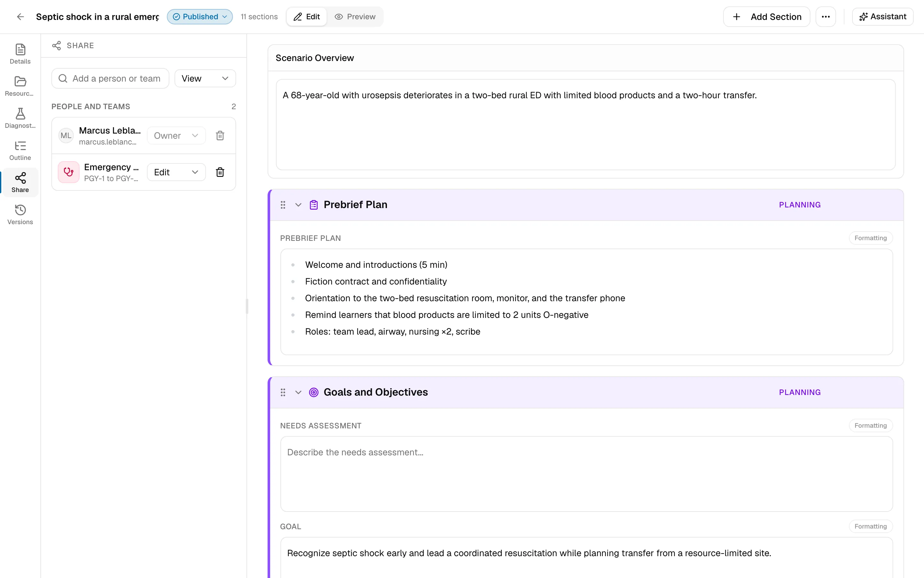Click the PEOPLE AND TEAMS heading
924x578 pixels.
pyautogui.click(x=90, y=106)
